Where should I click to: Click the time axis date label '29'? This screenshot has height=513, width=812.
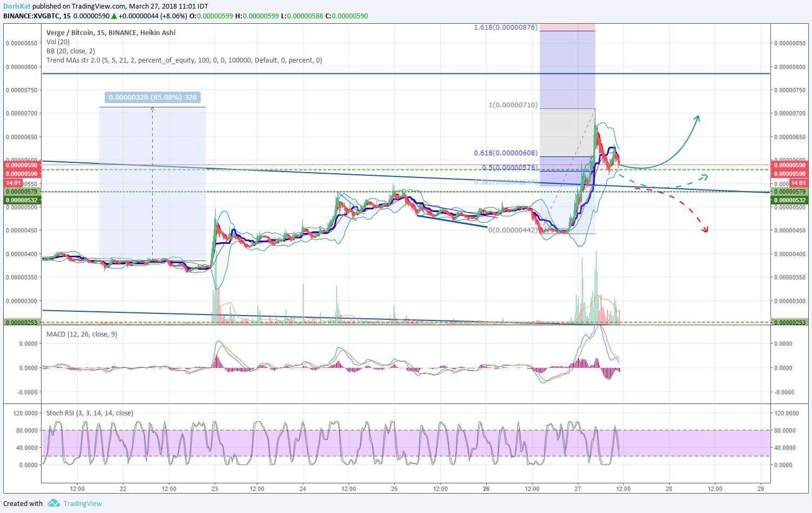pos(760,489)
